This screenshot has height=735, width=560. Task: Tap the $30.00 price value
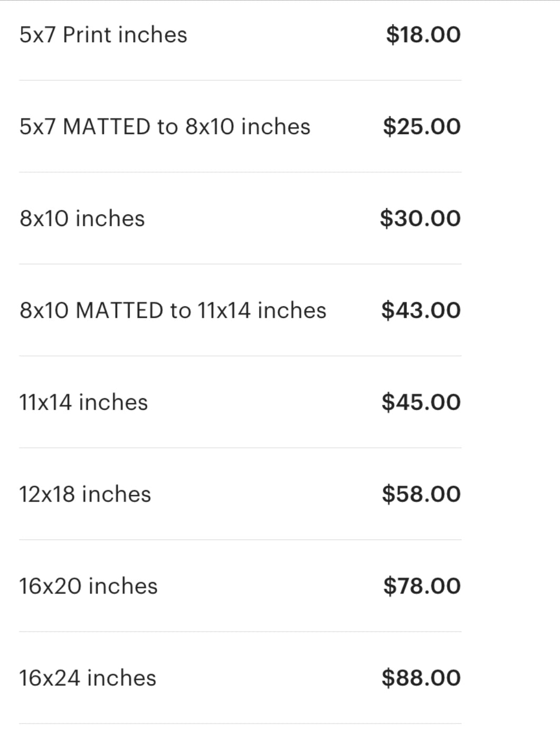[x=420, y=219]
